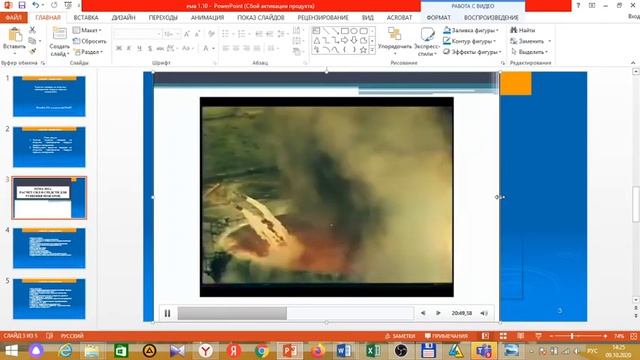
Task: Switch to the ВИД tab
Action: pyautogui.click(x=367, y=18)
